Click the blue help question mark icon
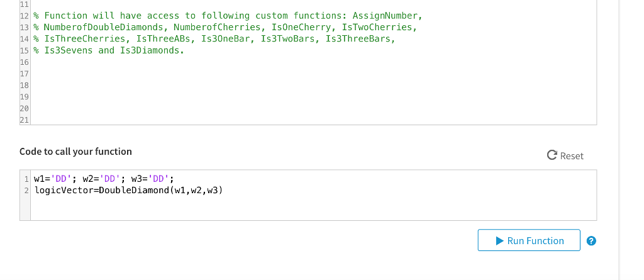644x280 pixels. tap(591, 241)
